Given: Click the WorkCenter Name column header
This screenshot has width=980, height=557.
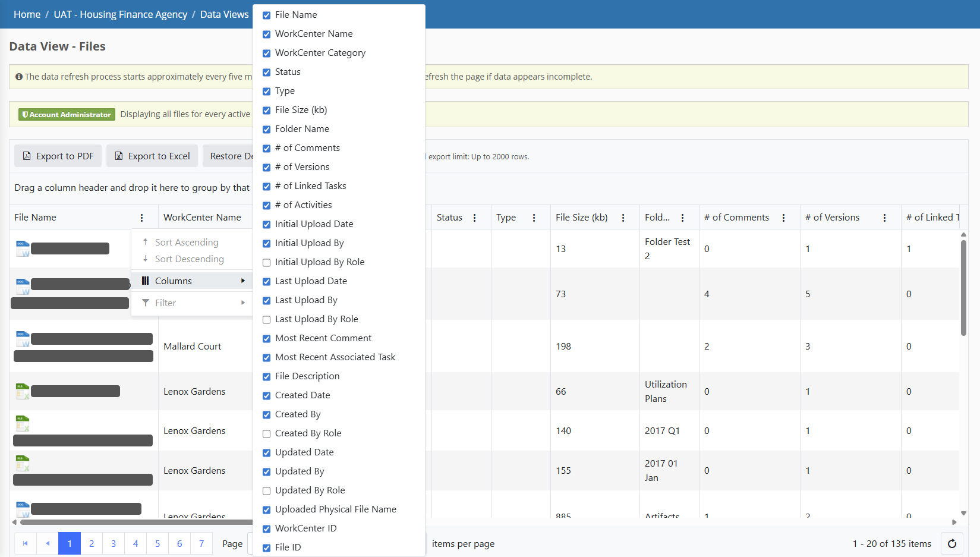Looking at the screenshot, I should [x=202, y=218].
